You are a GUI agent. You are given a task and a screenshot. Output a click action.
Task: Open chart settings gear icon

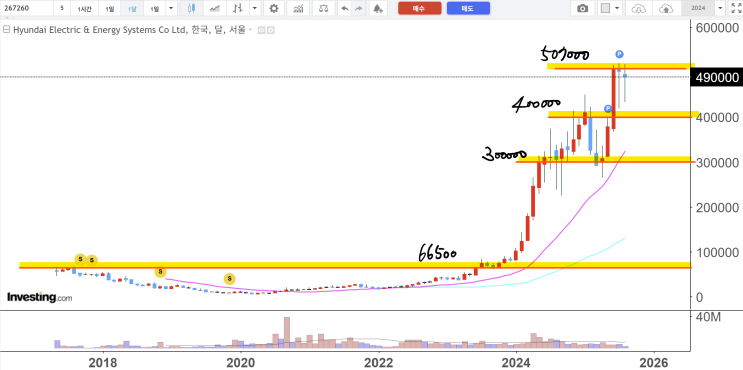[x=274, y=8]
